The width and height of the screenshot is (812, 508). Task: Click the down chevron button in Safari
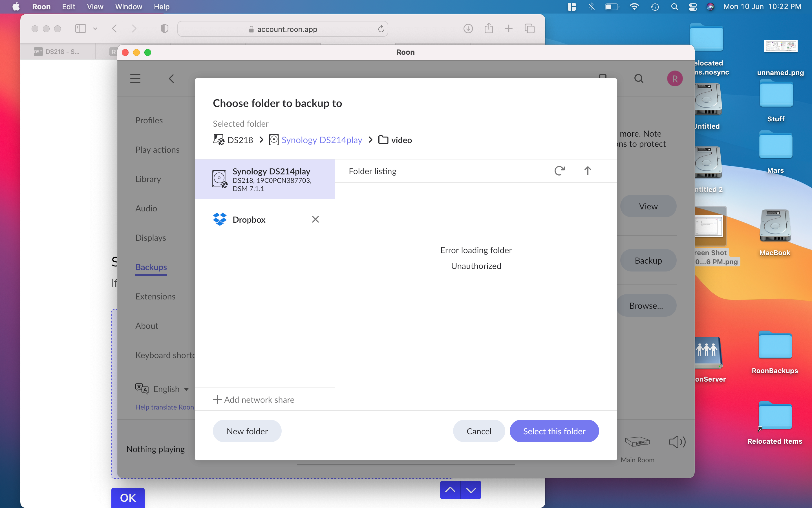(471, 490)
